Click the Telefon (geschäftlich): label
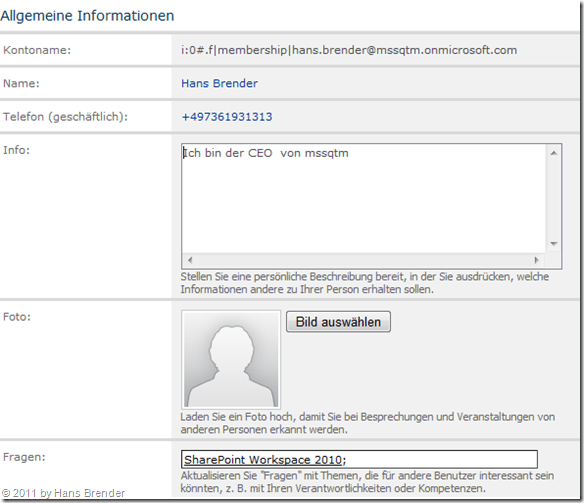This screenshot has height=503, width=584. (x=65, y=117)
